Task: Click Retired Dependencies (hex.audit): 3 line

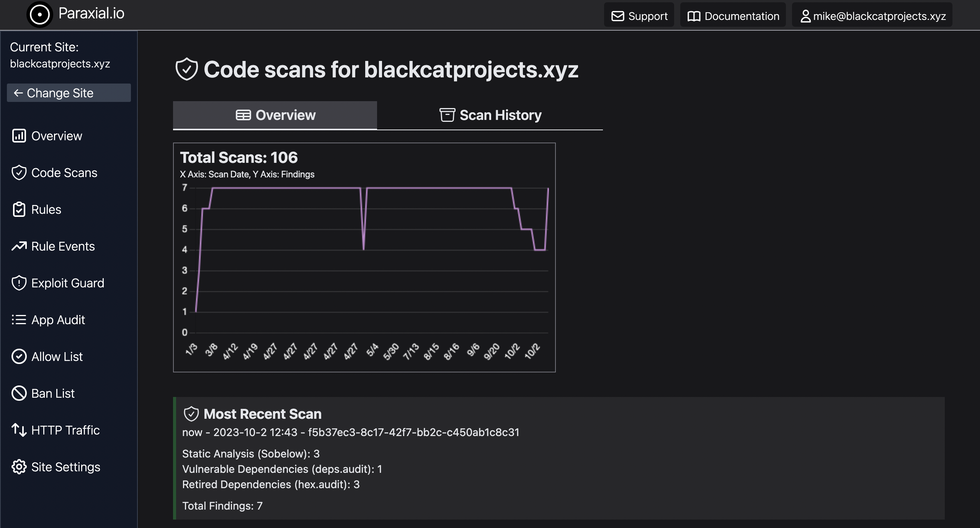Action: tap(271, 484)
